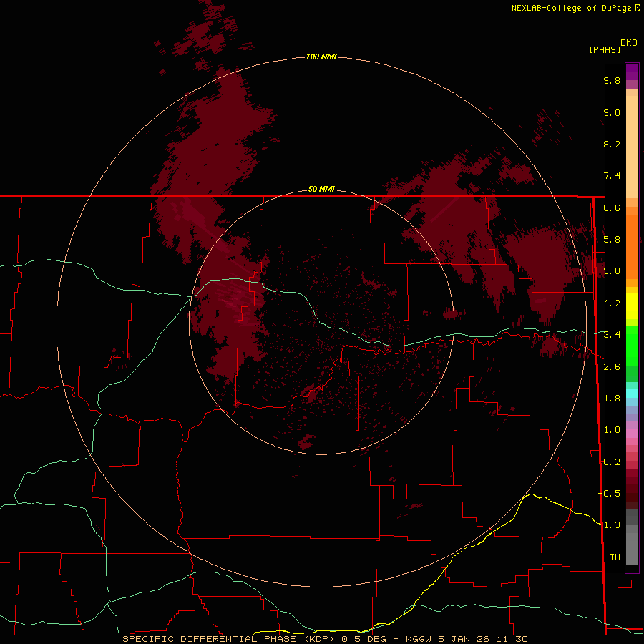The width and height of the screenshot is (644, 644).
Task: Click the 4.2 value on the color scale
Action: click(x=612, y=303)
